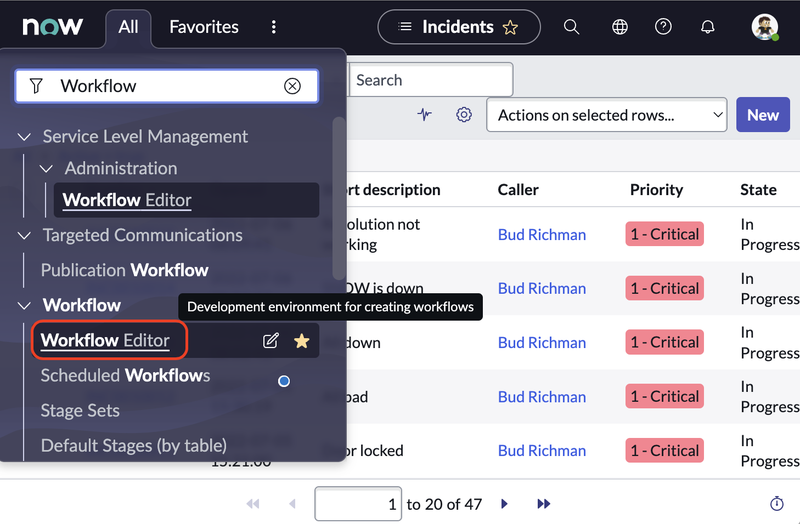Collapse the Service Level Management section
This screenshot has height=524, width=800.
pos(25,136)
